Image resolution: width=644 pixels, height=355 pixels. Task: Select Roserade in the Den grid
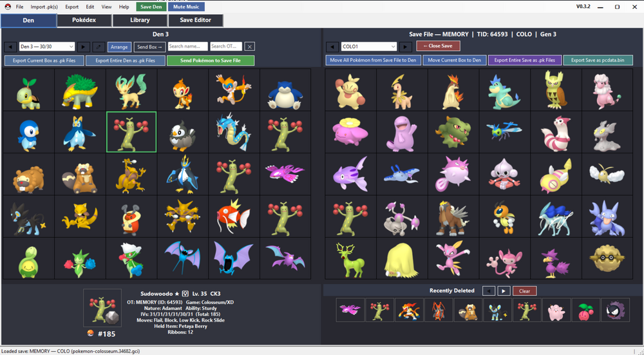coord(131,258)
